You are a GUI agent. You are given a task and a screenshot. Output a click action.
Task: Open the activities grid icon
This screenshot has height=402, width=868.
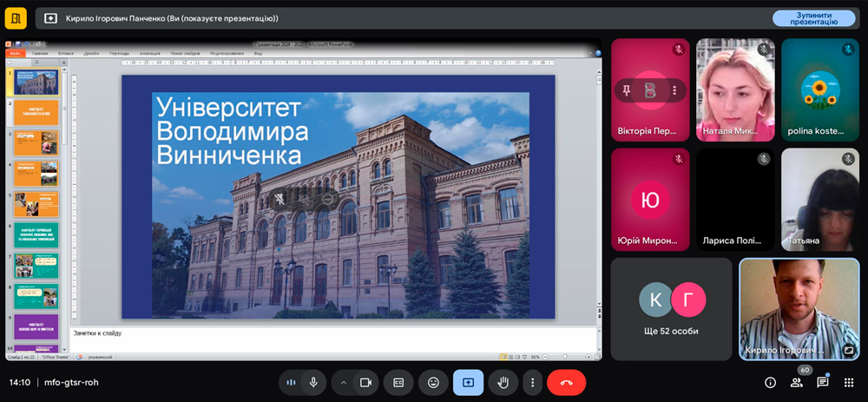849,382
